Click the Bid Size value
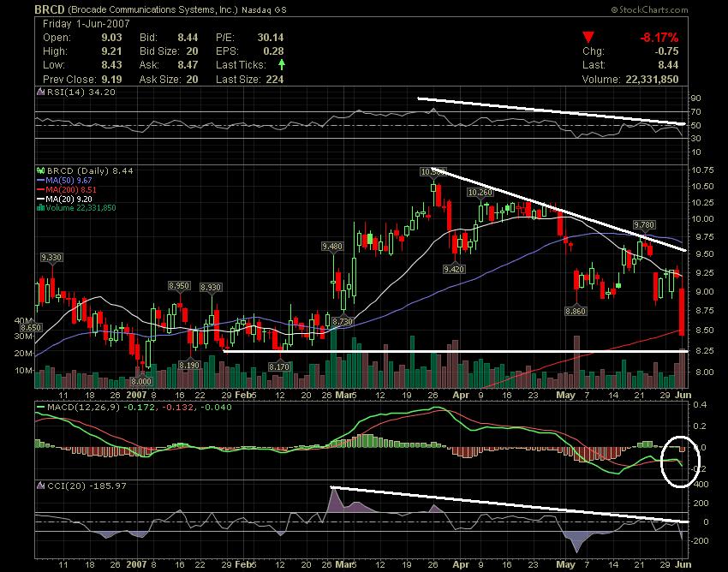This screenshot has width=728, height=572. point(192,51)
